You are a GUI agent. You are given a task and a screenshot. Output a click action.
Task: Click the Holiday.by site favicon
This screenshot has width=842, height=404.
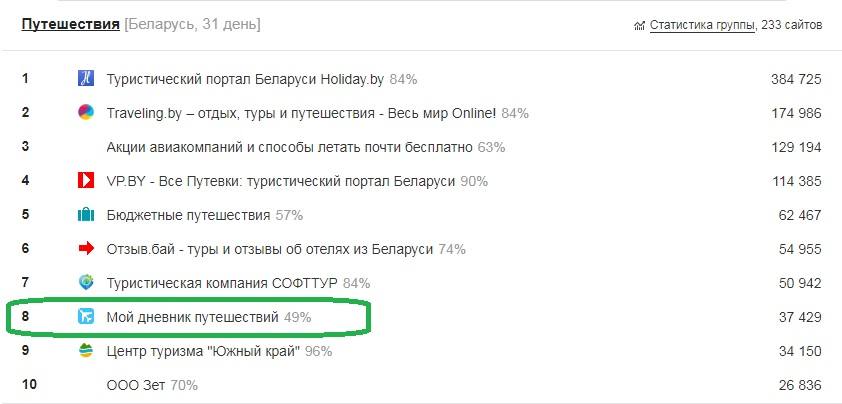pos(85,79)
